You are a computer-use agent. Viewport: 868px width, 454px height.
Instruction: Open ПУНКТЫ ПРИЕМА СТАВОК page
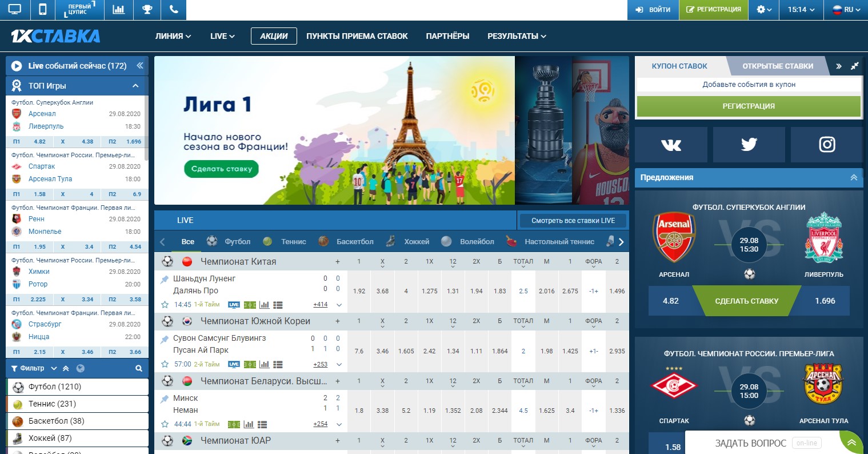[357, 36]
